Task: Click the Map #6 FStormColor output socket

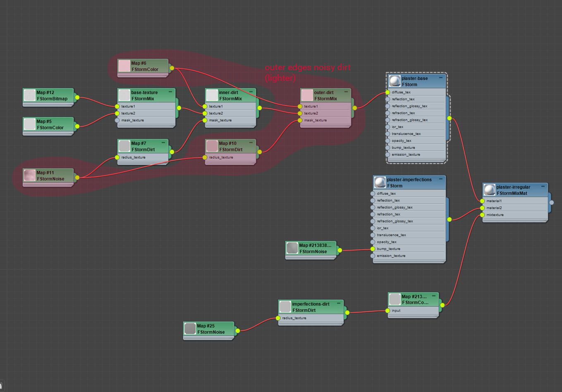Action: click(172, 68)
